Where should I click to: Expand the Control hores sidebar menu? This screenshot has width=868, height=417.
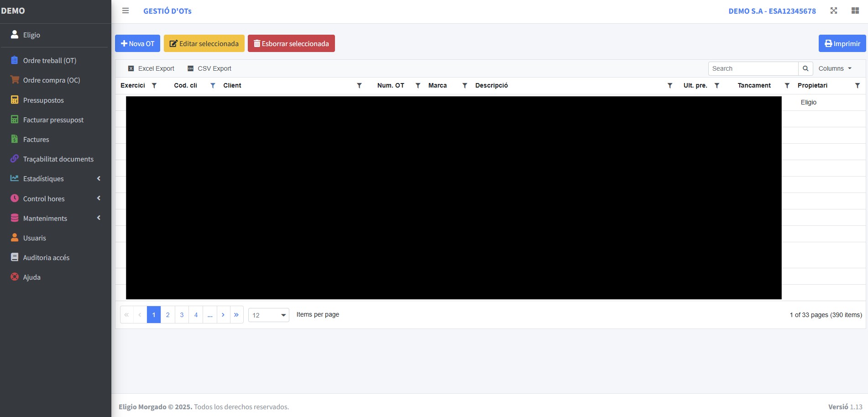click(x=55, y=198)
